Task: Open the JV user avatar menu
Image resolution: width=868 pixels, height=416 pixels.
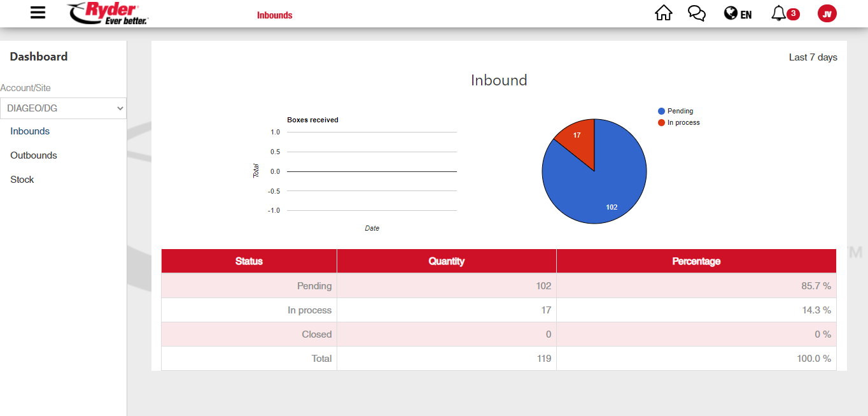Action: tap(827, 13)
